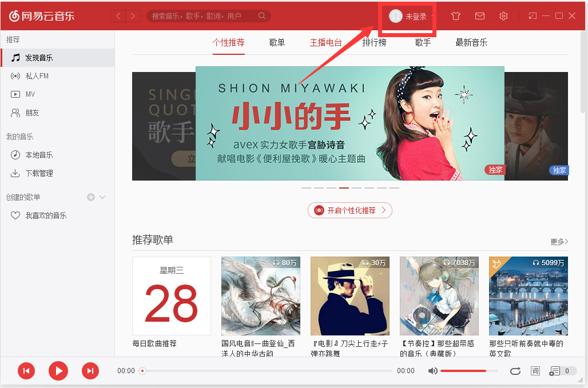Screen dimensions: 588x388
Task: Select the 最新音乐 tab
Action: click(x=471, y=42)
